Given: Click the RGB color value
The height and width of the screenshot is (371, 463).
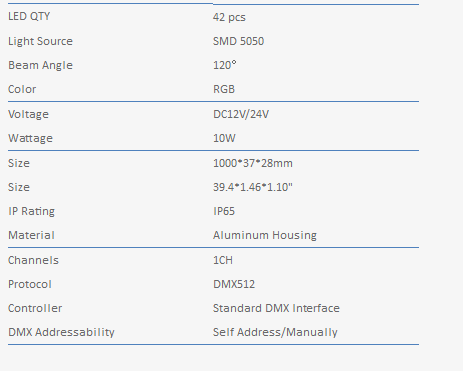Looking at the screenshot, I should point(224,89).
